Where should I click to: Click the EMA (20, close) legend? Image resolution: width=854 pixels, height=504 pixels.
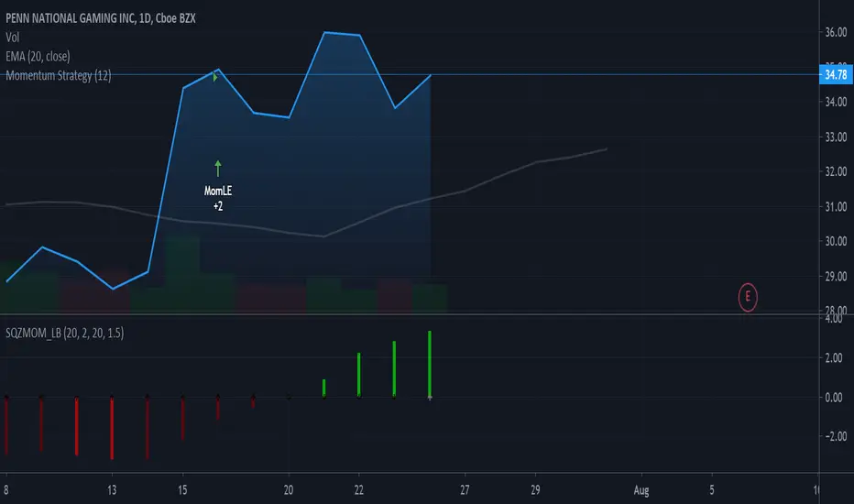38,56
